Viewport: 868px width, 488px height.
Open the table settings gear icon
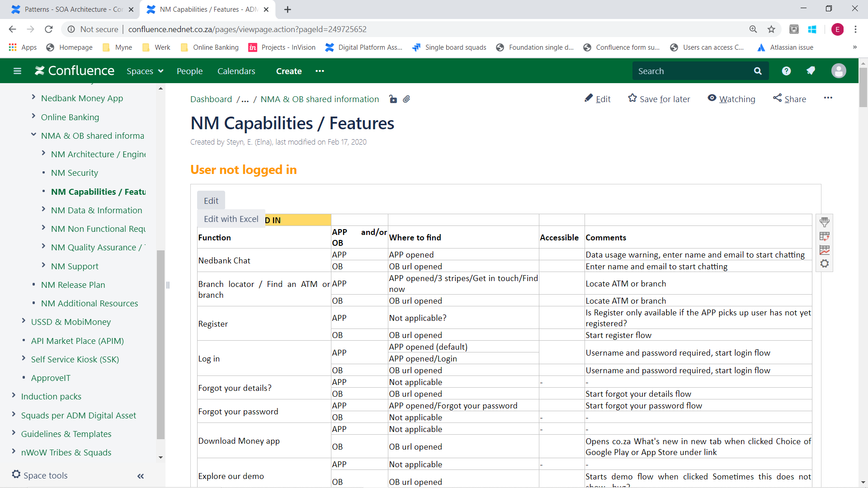(x=825, y=263)
